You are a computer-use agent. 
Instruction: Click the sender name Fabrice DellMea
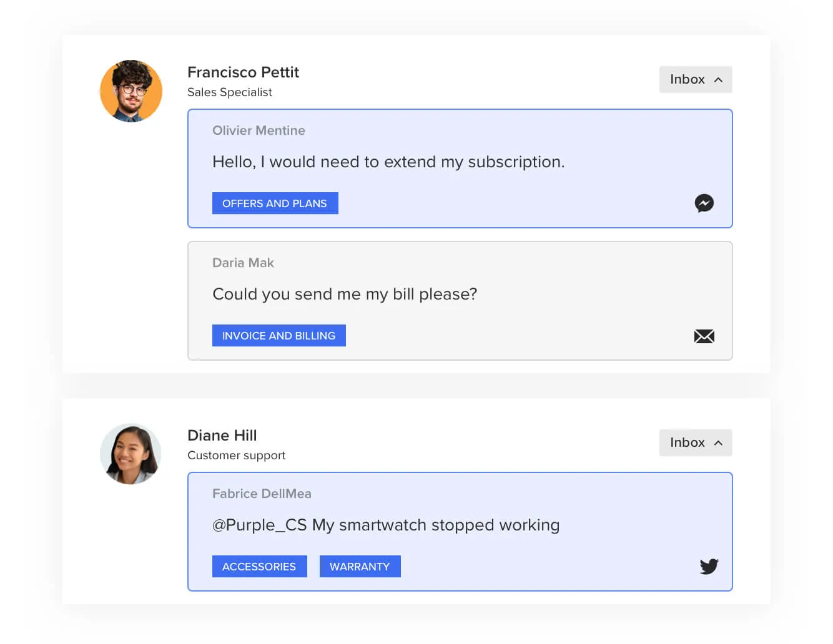pos(262,494)
